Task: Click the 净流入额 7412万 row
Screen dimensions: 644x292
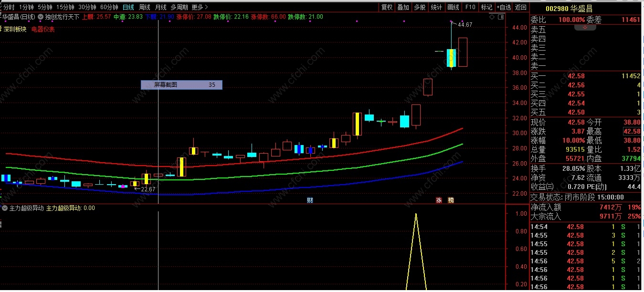Action: tap(586, 207)
